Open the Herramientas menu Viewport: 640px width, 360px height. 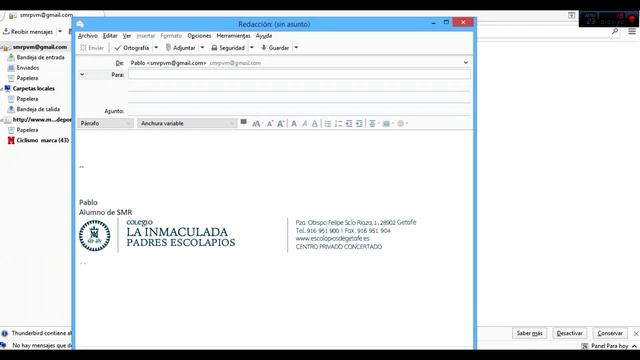pyautogui.click(x=233, y=36)
